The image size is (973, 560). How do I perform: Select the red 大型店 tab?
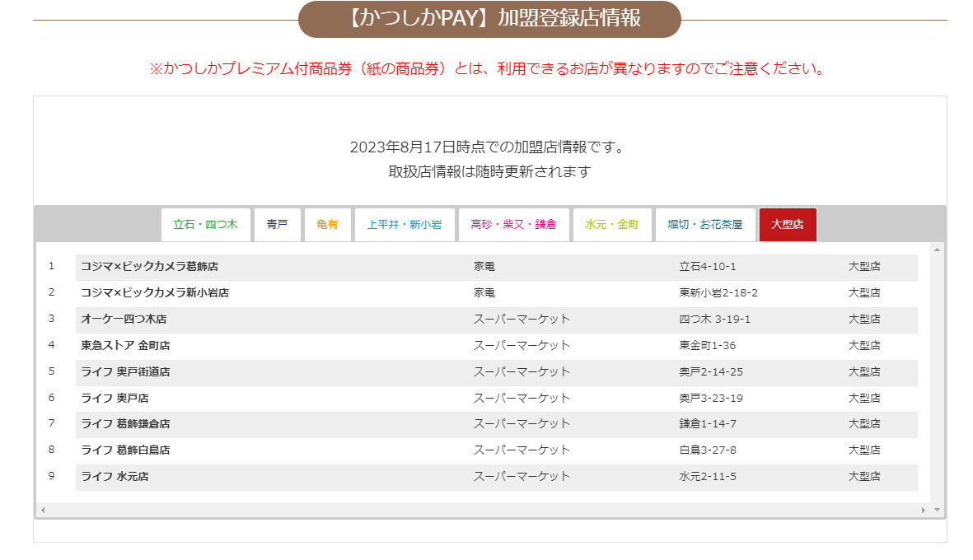(788, 224)
